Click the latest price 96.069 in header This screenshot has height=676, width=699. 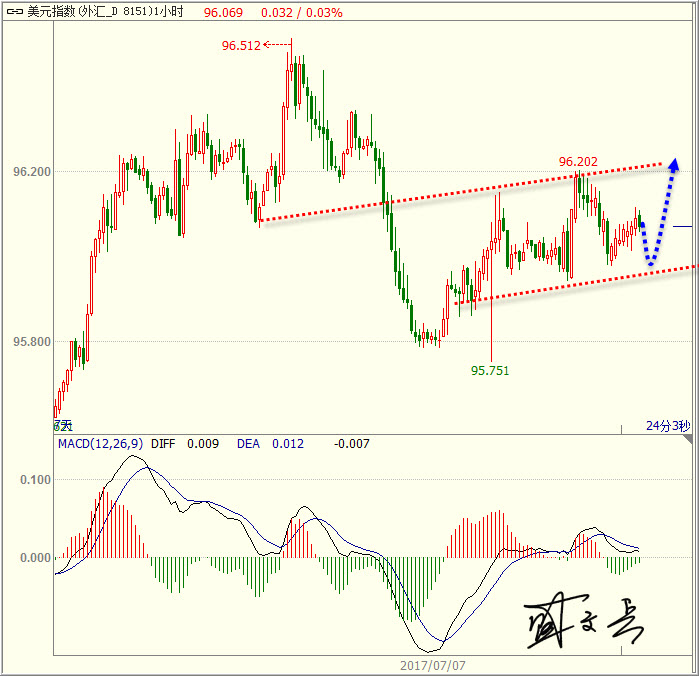click(223, 13)
